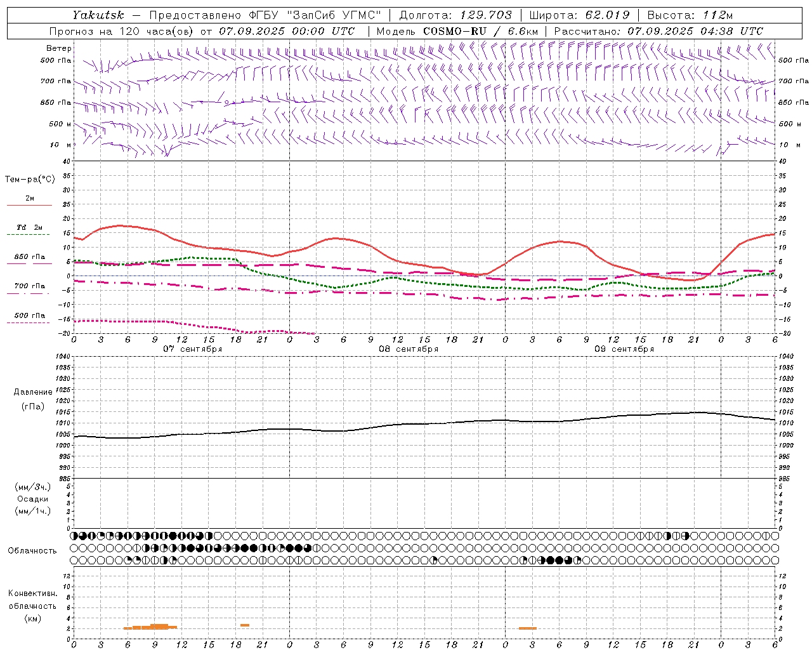Select the 'Прогноз на 120 часа(ов)' forecast header
Screen dimensions: 812x650
[121, 31]
